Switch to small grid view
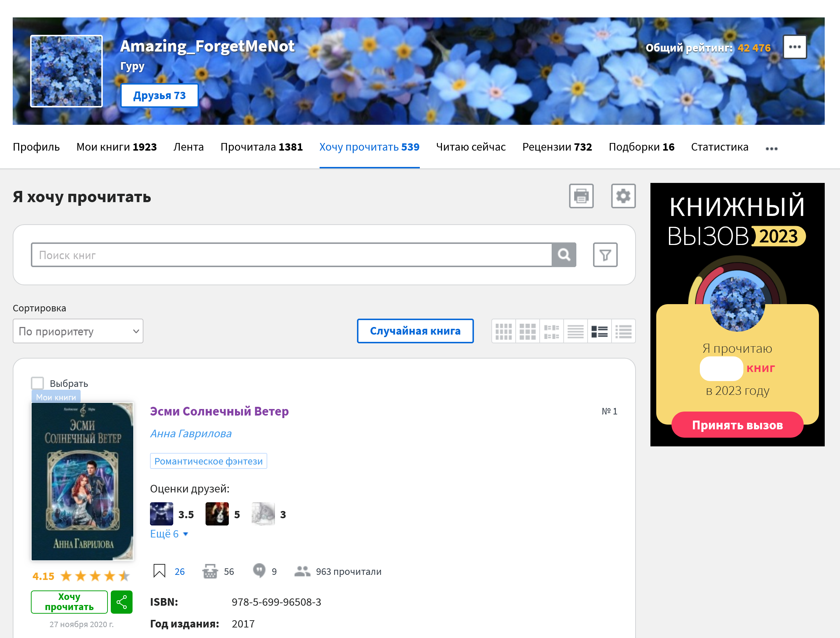Image resolution: width=840 pixels, height=638 pixels. tap(503, 331)
